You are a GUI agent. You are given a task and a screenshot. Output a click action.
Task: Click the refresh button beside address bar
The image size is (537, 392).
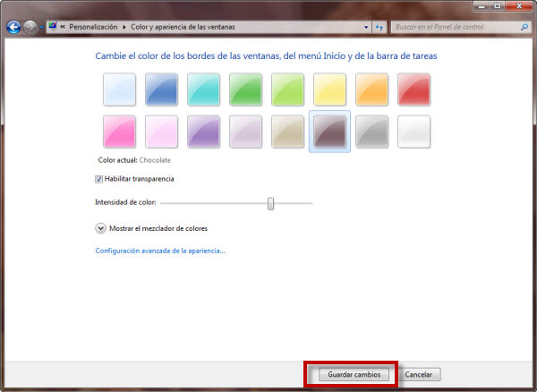(379, 28)
